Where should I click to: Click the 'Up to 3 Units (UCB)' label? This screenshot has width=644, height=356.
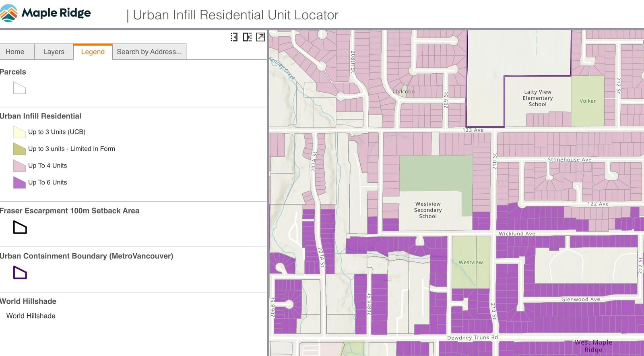57,132
